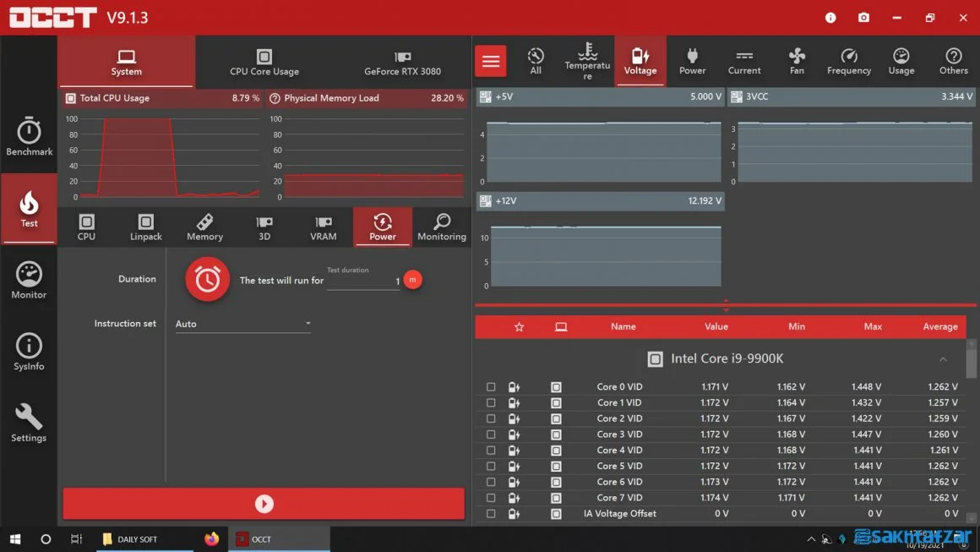Sort sensors by Value column
This screenshot has width=980, height=552.
tap(716, 326)
